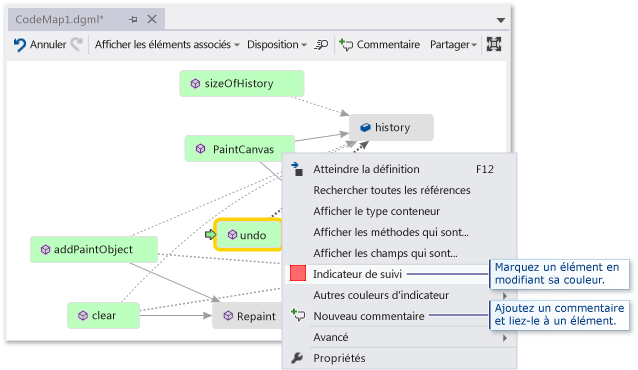Close the CodeMap1.dgml tab
Viewport: 638px width, 370px height.
tap(152, 19)
